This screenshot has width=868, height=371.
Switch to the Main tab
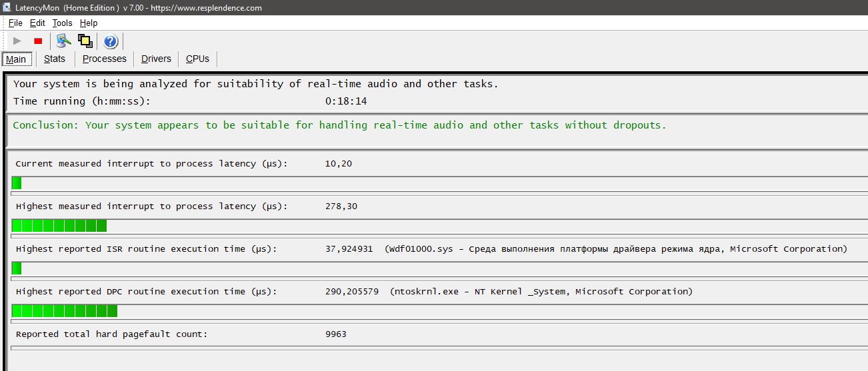16,59
